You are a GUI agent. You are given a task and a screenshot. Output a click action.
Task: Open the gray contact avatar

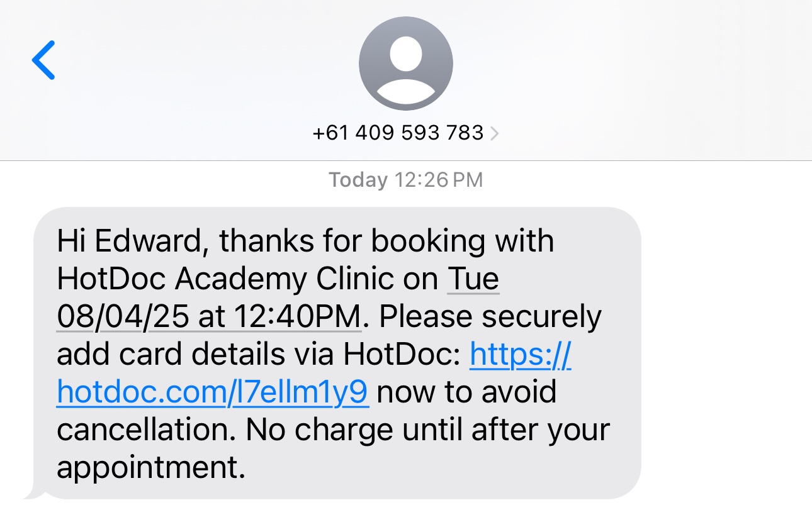406,64
